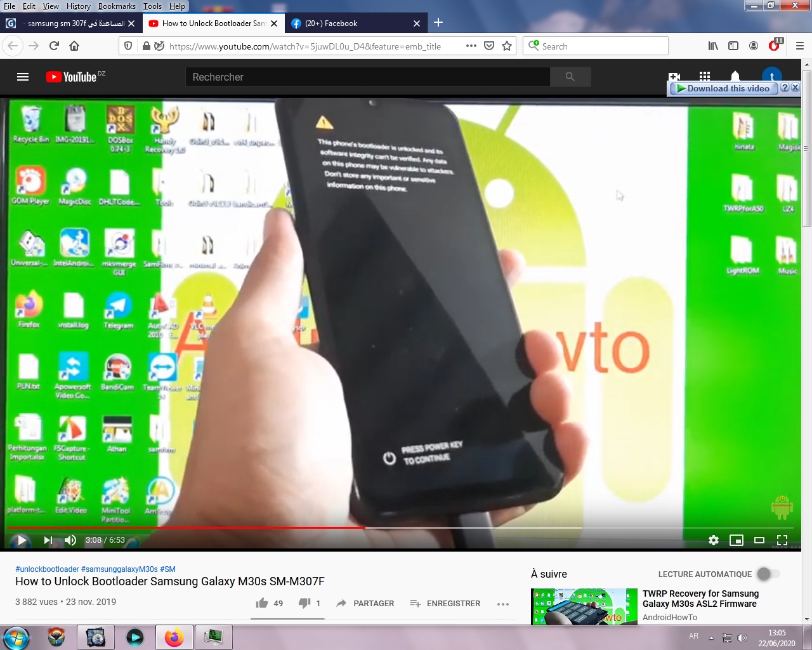The width and height of the screenshot is (812, 650).
Task: Enter fullscreen video mode
Action: click(782, 540)
